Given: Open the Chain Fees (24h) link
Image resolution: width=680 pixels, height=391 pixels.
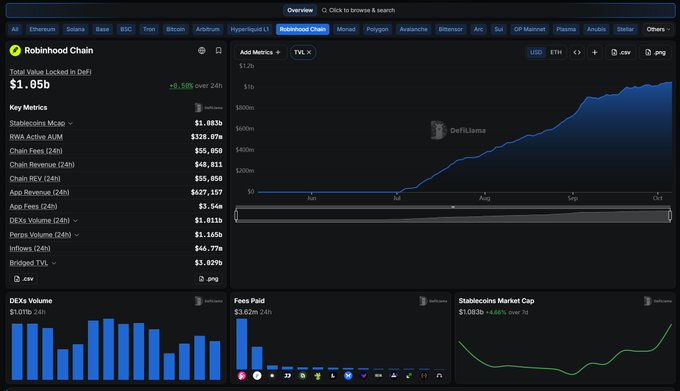Looking at the screenshot, I should [36, 151].
